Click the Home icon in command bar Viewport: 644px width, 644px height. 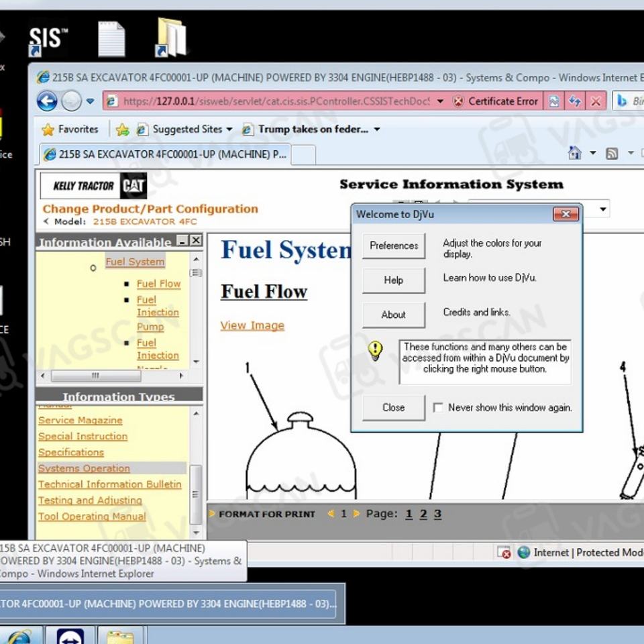(575, 153)
